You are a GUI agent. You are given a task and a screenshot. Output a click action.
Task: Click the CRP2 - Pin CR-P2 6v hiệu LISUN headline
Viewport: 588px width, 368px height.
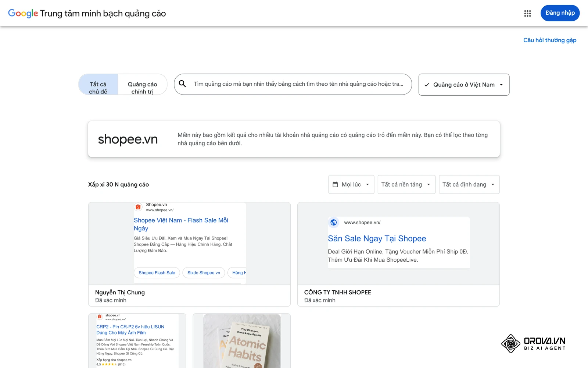pyautogui.click(x=130, y=330)
